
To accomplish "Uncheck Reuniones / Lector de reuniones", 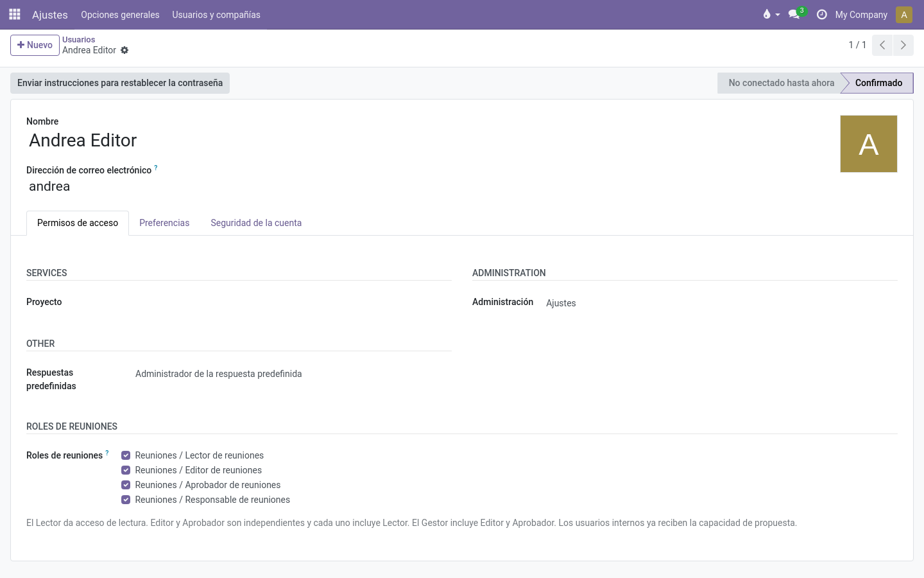I will (126, 455).
